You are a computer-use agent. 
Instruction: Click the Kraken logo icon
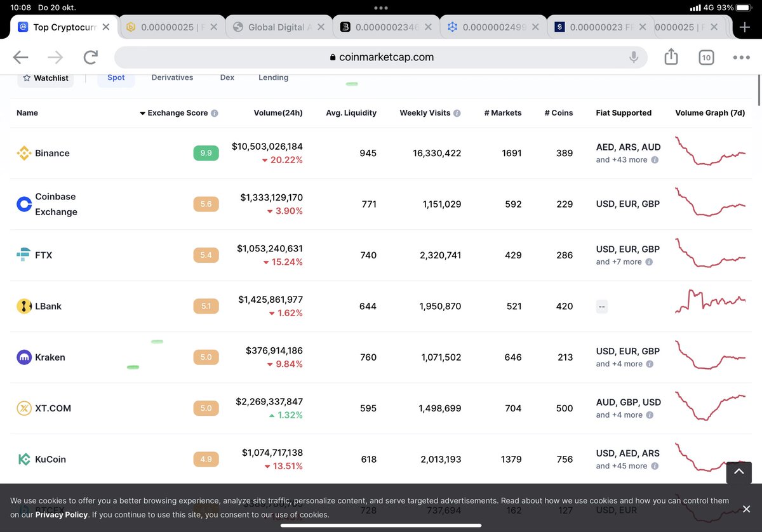pos(24,357)
